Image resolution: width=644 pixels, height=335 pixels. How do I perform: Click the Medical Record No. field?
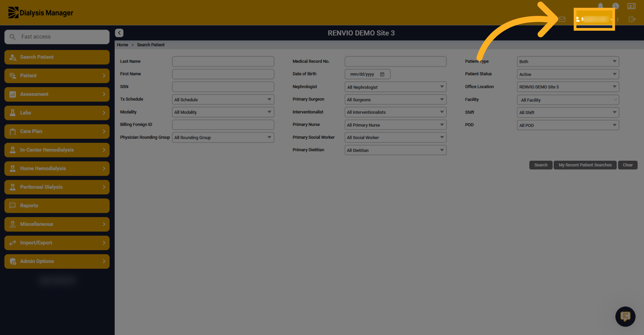(396, 61)
